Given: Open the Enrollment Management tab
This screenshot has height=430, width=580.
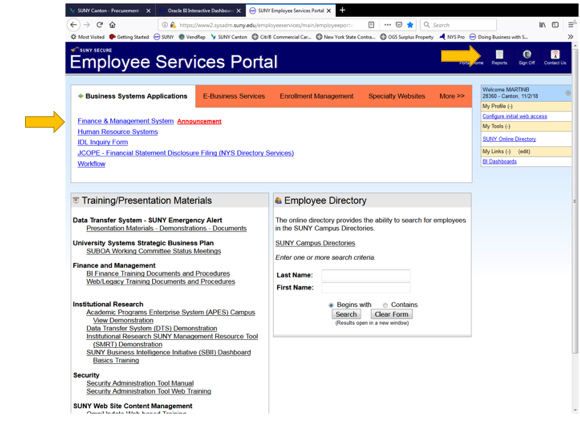Looking at the screenshot, I should tap(317, 96).
